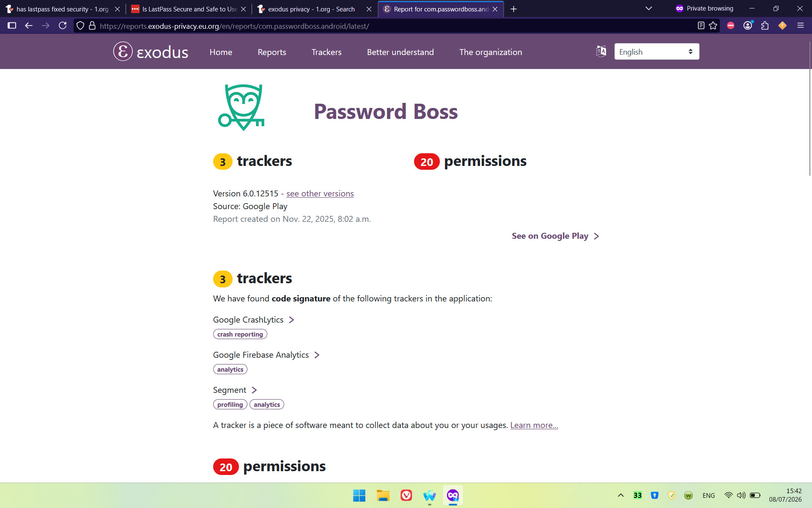The width and height of the screenshot is (812, 508).
Task: Click the red 20 permissions badge at top
Action: (427, 162)
